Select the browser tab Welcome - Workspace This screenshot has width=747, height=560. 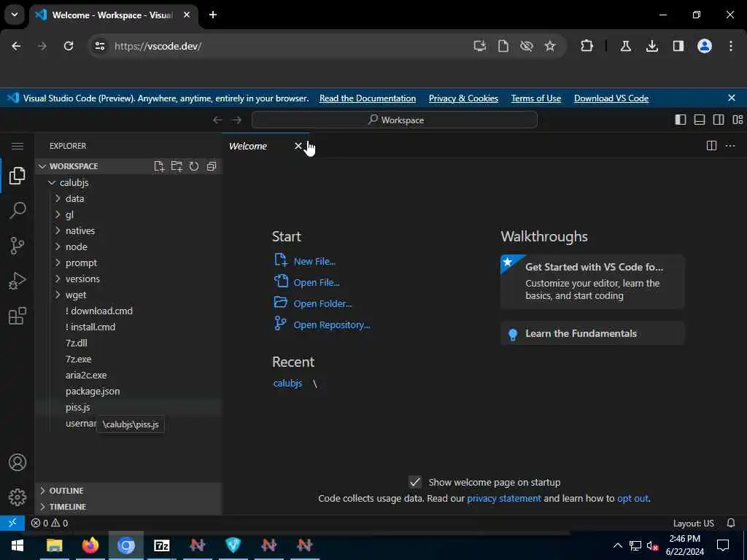pyautogui.click(x=112, y=15)
